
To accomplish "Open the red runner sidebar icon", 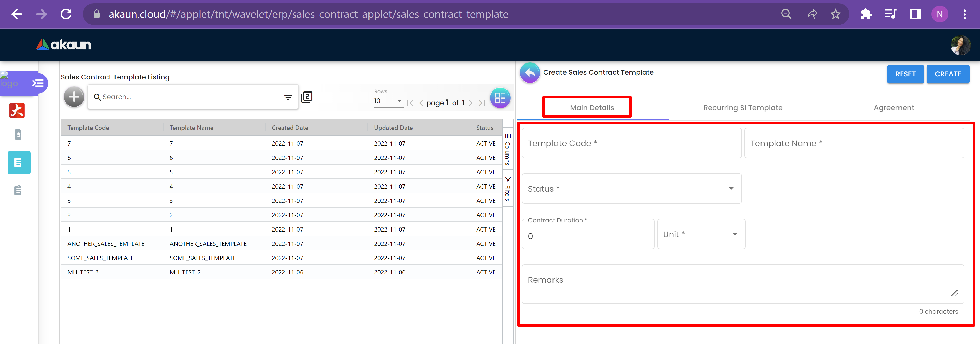I will (17, 110).
